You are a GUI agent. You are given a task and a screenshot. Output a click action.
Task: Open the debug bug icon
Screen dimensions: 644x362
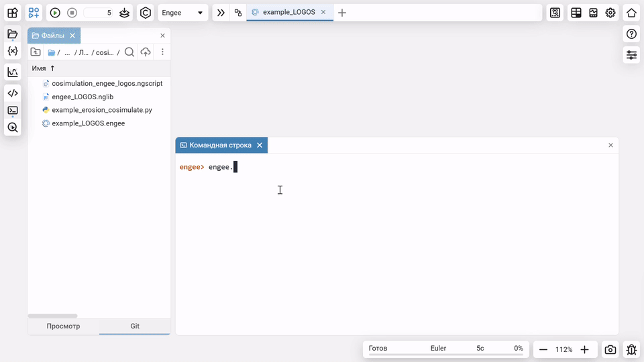coord(631,350)
